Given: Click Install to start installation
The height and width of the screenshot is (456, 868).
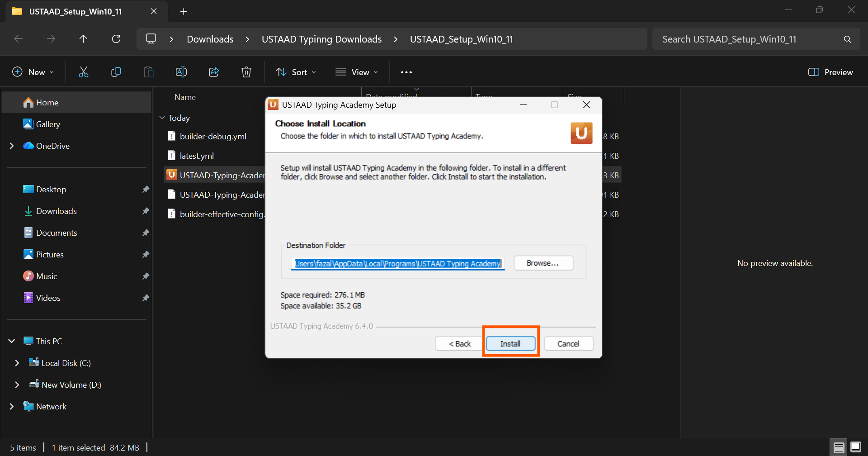Looking at the screenshot, I should tap(510, 344).
